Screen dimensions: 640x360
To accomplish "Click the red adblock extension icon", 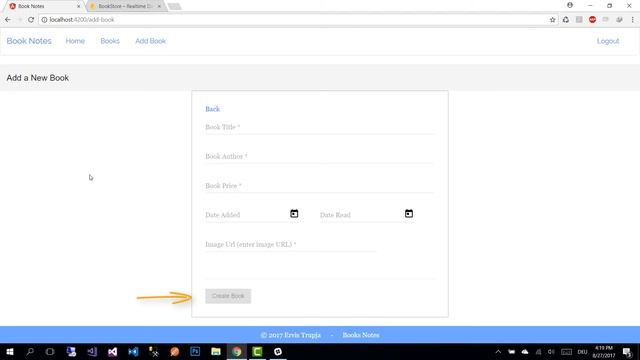I will 592,20.
